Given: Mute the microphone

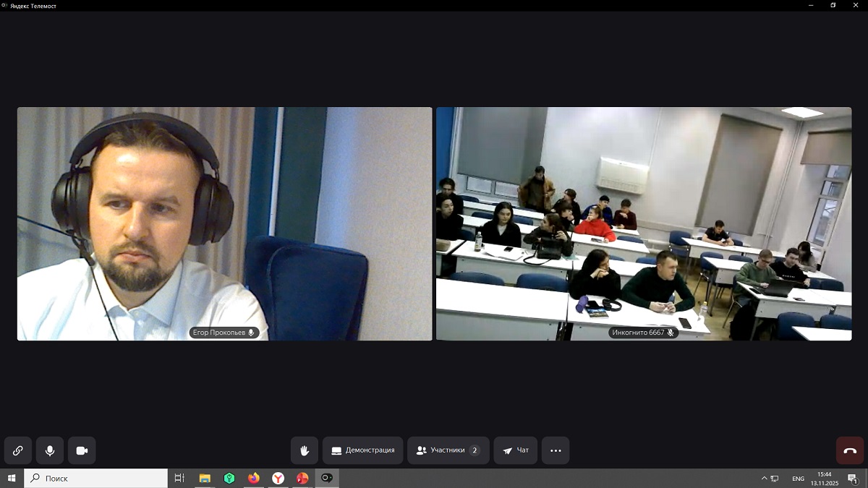Looking at the screenshot, I should (50, 450).
